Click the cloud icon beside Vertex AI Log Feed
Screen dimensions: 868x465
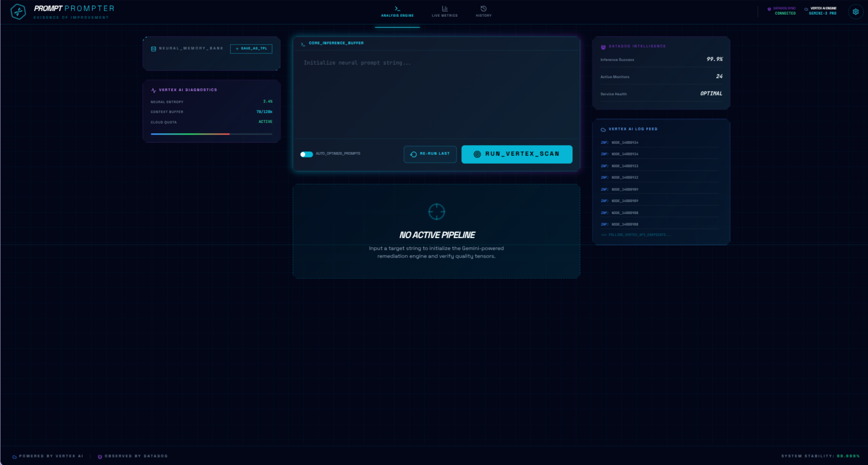click(x=603, y=130)
